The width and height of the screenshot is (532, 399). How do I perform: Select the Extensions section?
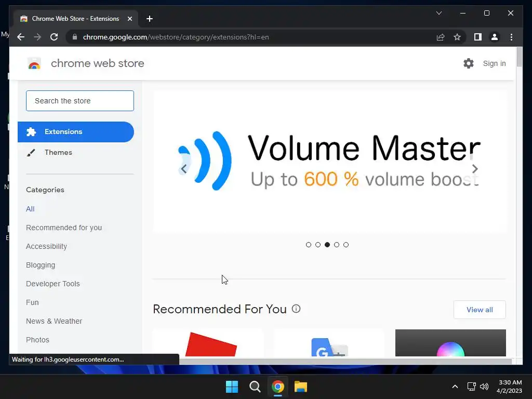point(76,131)
